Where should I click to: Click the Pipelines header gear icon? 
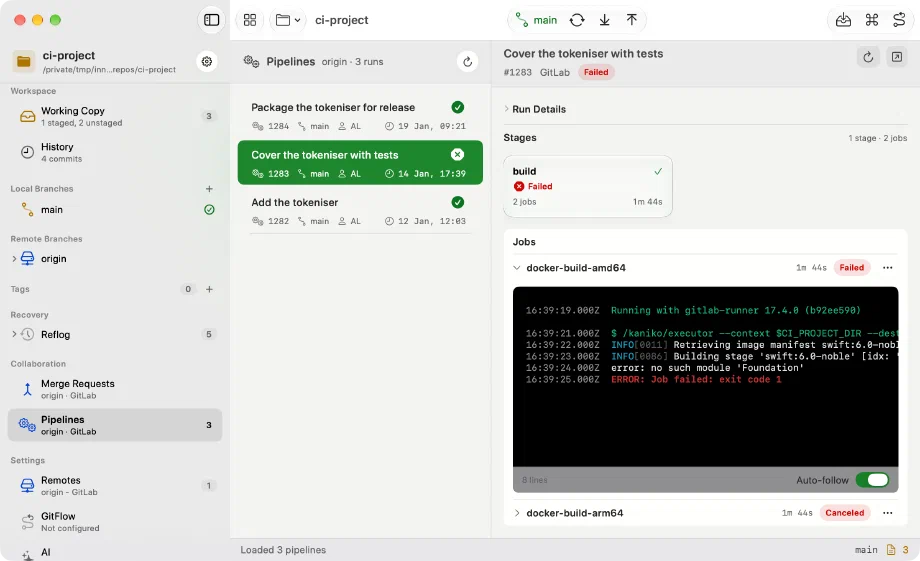coord(251,61)
